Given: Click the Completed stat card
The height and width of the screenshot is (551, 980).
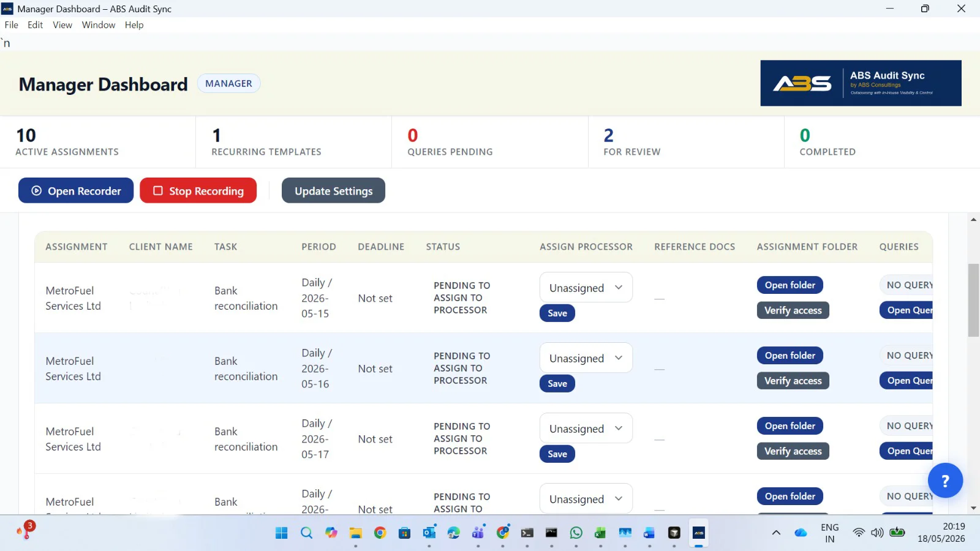Looking at the screenshot, I should click(x=882, y=142).
